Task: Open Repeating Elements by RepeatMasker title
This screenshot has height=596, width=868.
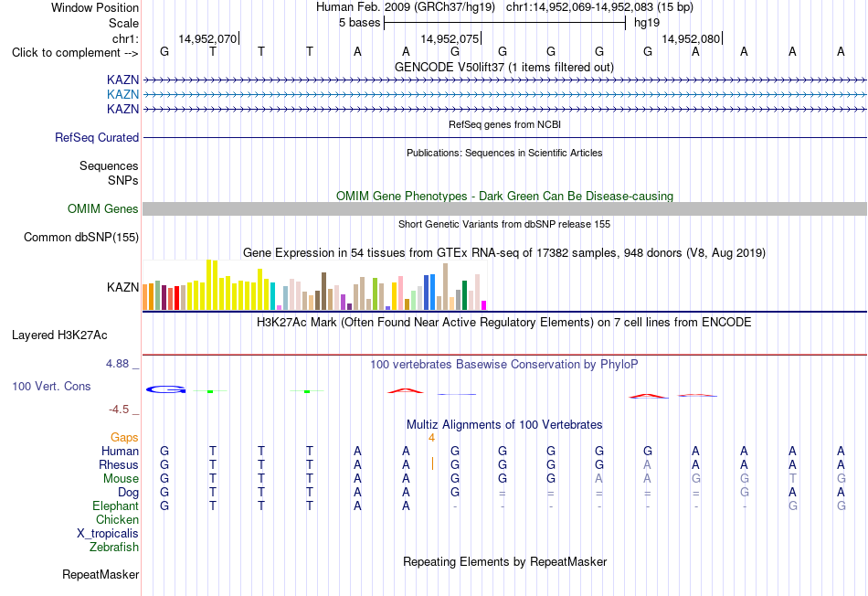Action: (504, 561)
